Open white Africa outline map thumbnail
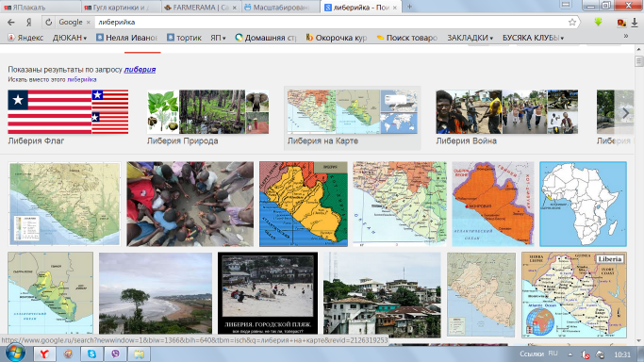The height and width of the screenshot is (362, 644). pyautogui.click(x=584, y=204)
